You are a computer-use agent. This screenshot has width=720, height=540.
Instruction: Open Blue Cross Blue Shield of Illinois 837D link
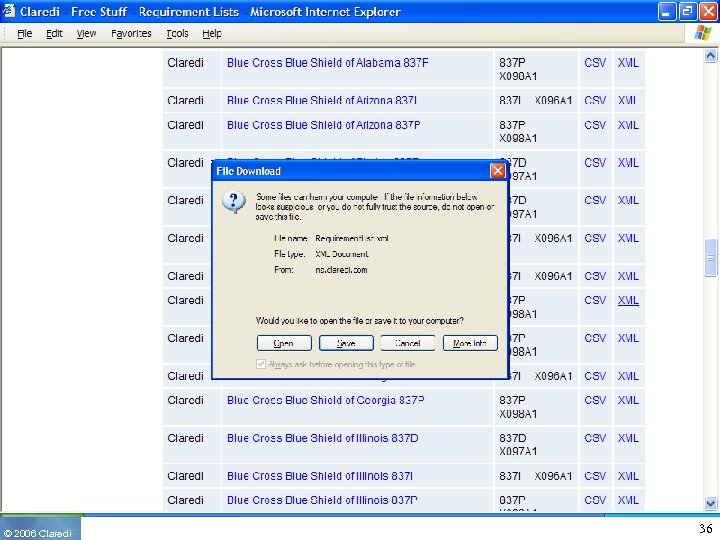[x=322, y=438]
